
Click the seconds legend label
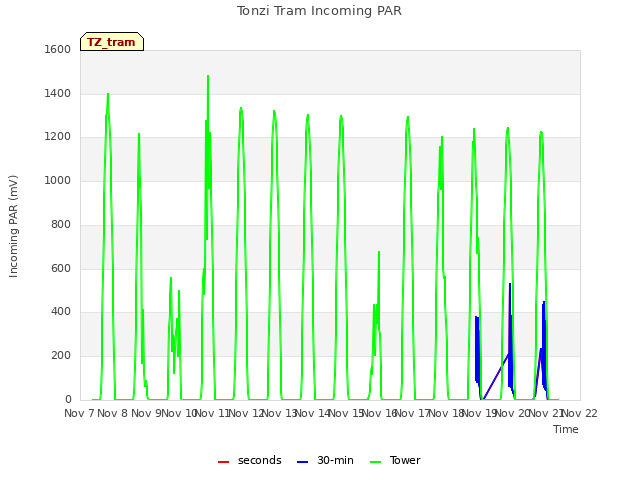(260, 460)
